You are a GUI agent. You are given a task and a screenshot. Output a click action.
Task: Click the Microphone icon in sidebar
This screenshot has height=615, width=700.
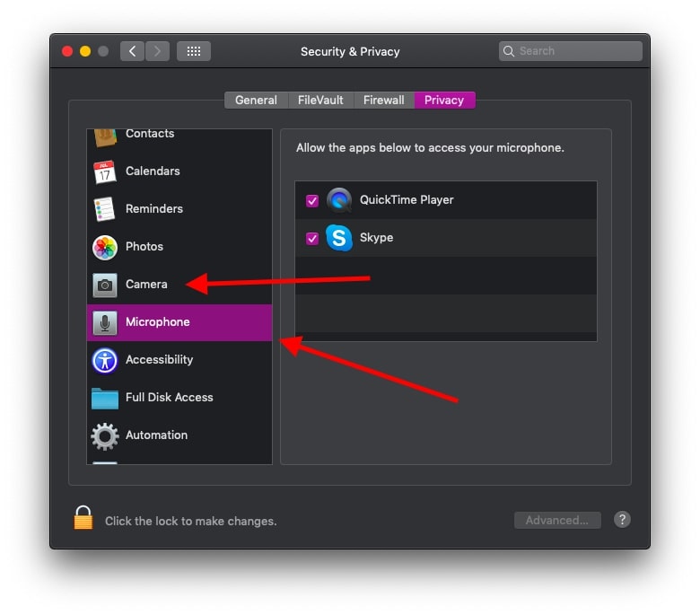coord(104,322)
